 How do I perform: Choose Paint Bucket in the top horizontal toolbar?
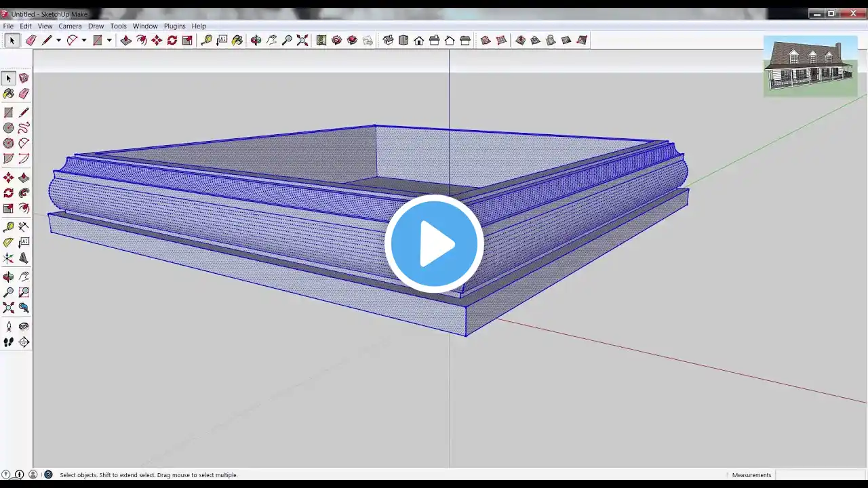237,41
